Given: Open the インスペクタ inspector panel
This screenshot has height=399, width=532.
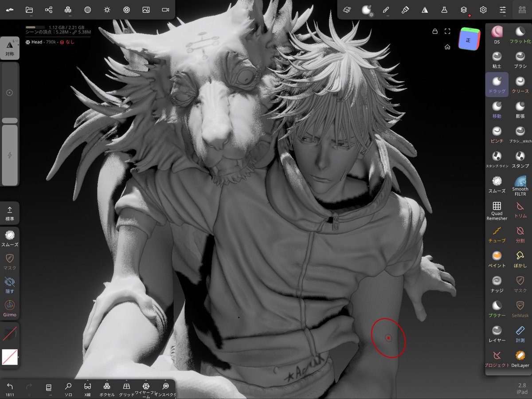Looking at the screenshot, I should [x=165, y=389].
